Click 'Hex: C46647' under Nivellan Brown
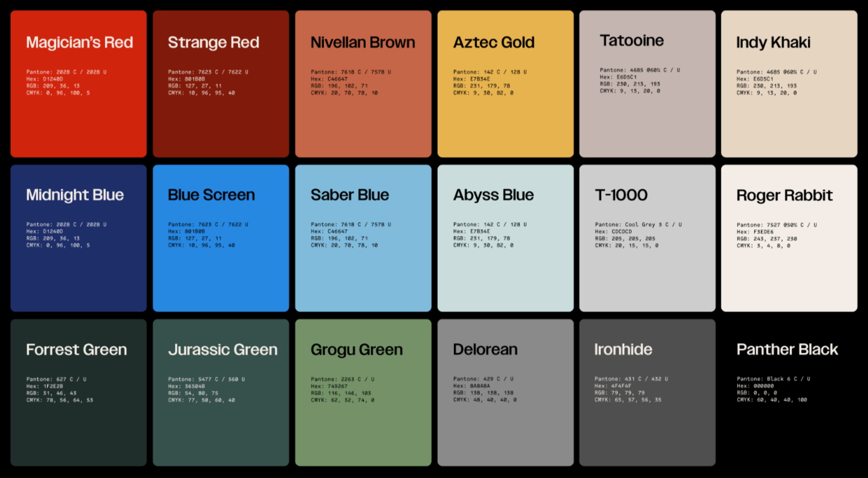Viewport: 868px width, 478px height. (x=329, y=79)
